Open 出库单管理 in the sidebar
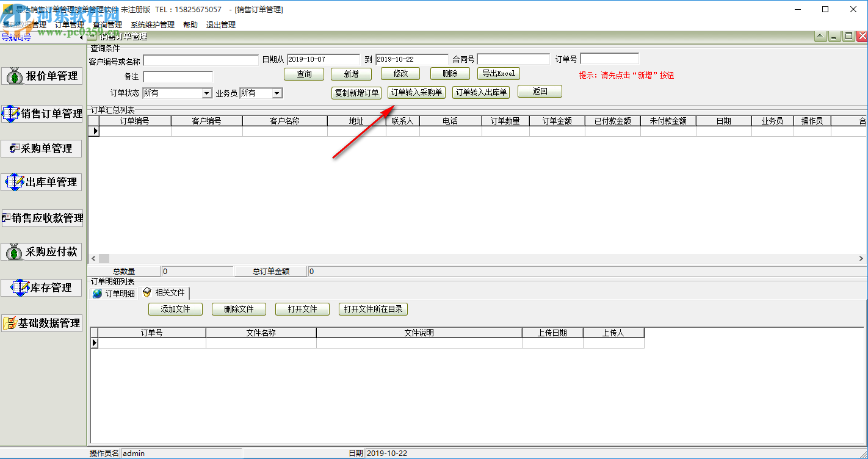The image size is (868, 459). (42, 182)
